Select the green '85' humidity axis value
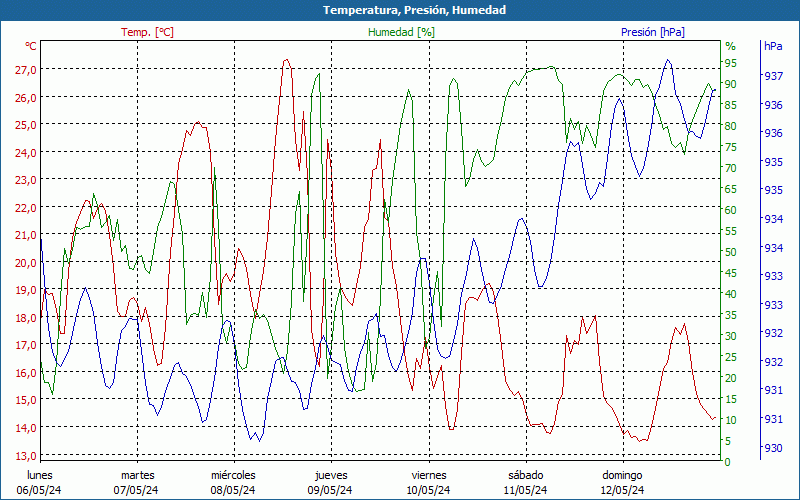This screenshot has width=800, height=500. pyautogui.click(x=731, y=105)
